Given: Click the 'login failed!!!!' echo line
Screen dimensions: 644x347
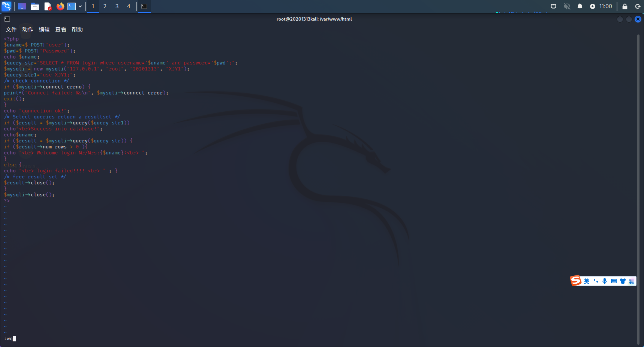Looking at the screenshot, I should 61,171.
